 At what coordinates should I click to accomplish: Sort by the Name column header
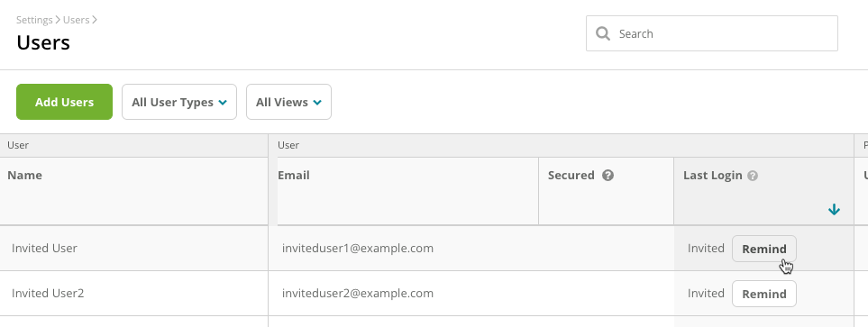pyautogui.click(x=25, y=176)
